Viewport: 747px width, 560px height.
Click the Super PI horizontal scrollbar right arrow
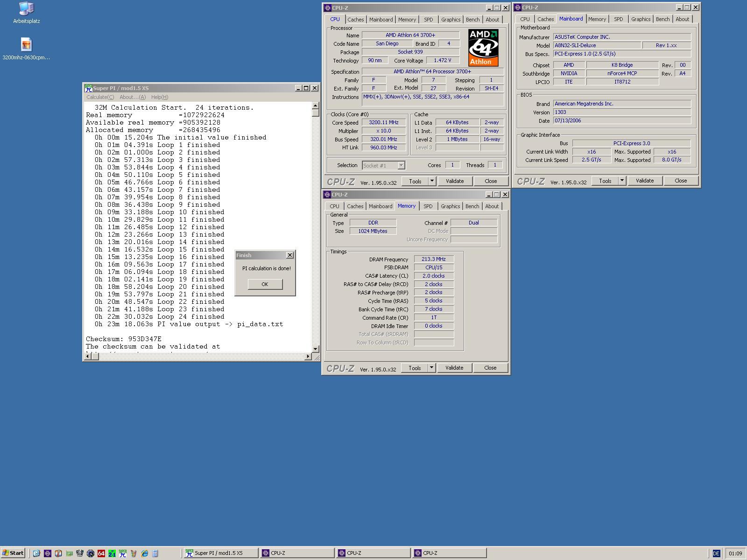(x=308, y=357)
